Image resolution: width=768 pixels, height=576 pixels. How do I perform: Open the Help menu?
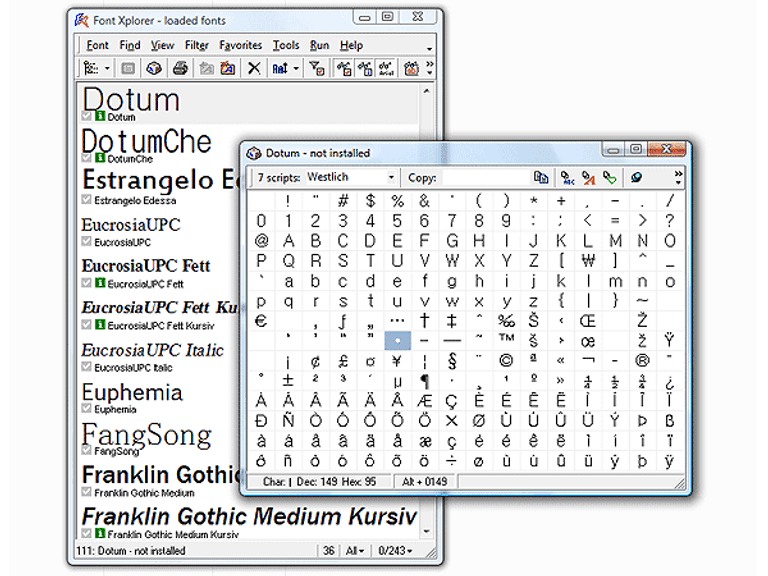(351, 45)
